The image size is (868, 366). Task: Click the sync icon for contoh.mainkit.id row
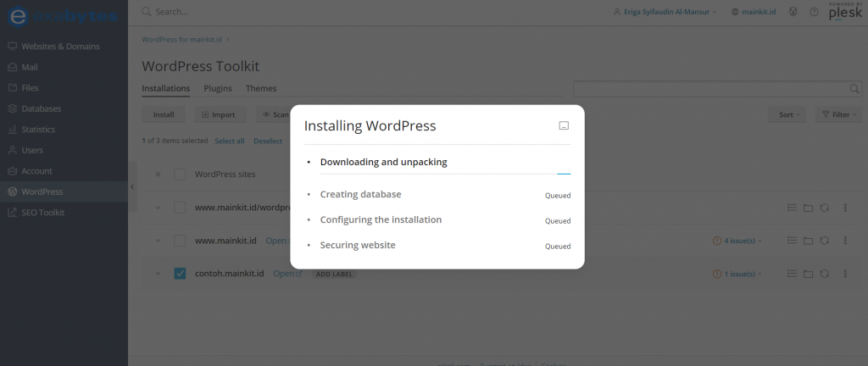(824, 273)
